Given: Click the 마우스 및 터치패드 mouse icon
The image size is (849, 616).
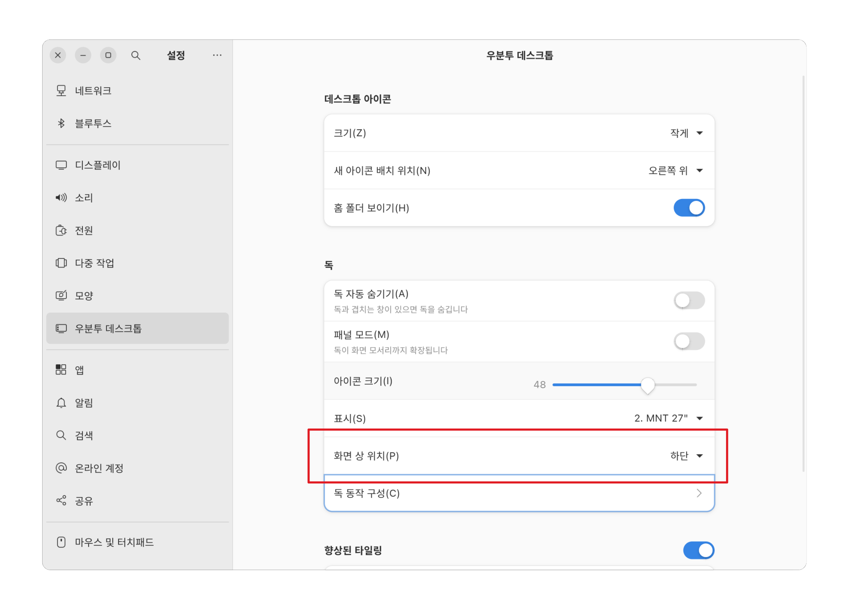Looking at the screenshot, I should point(61,542).
